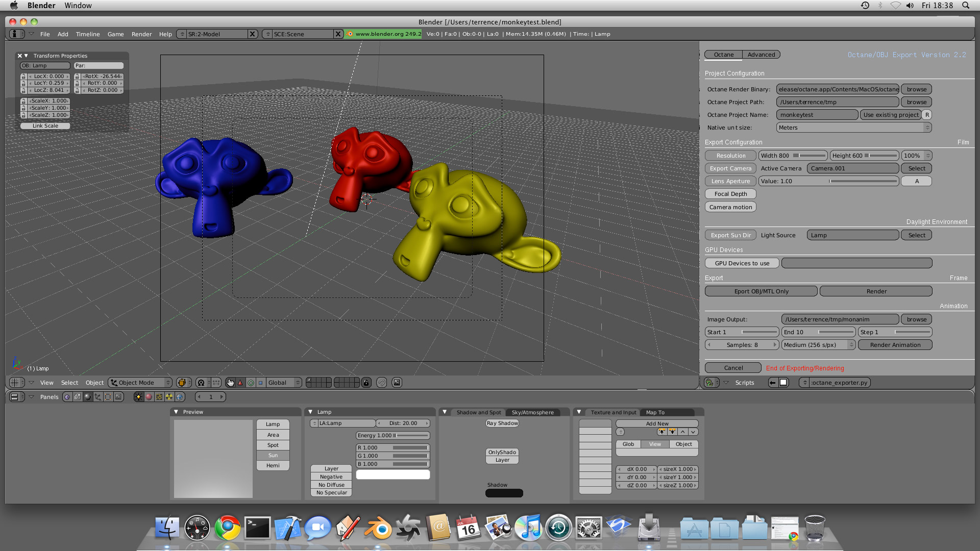This screenshot has height=551, width=980.
Task: Click the render-this-window image icon
Action: pyautogui.click(x=397, y=383)
